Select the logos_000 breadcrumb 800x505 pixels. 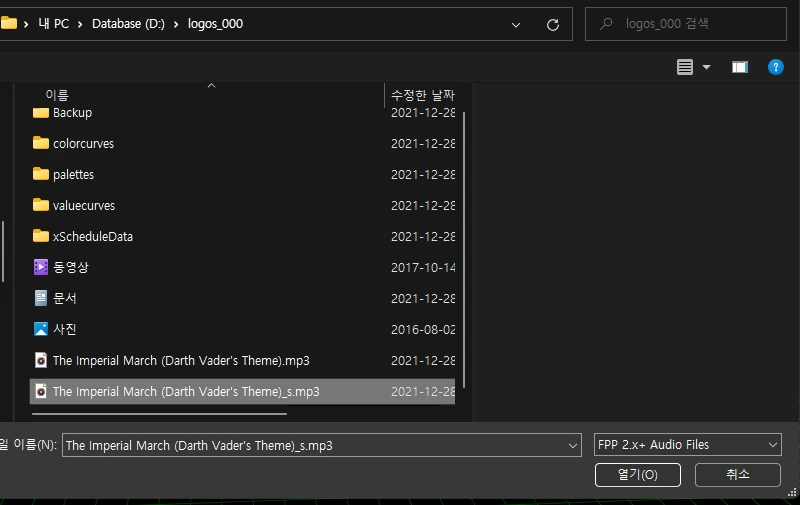point(215,23)
